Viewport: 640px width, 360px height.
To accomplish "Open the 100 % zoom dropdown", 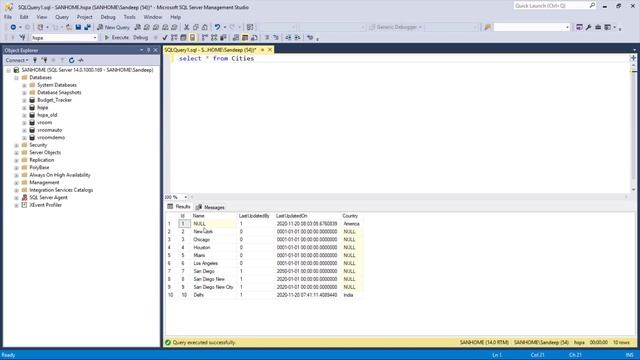I will [186, 197].
